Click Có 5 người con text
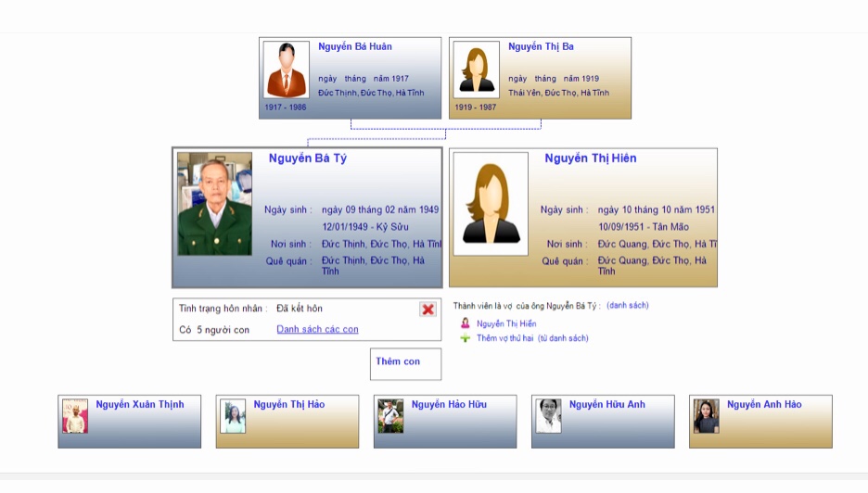The width and height of the screenshot is (868, 493). 214,330
